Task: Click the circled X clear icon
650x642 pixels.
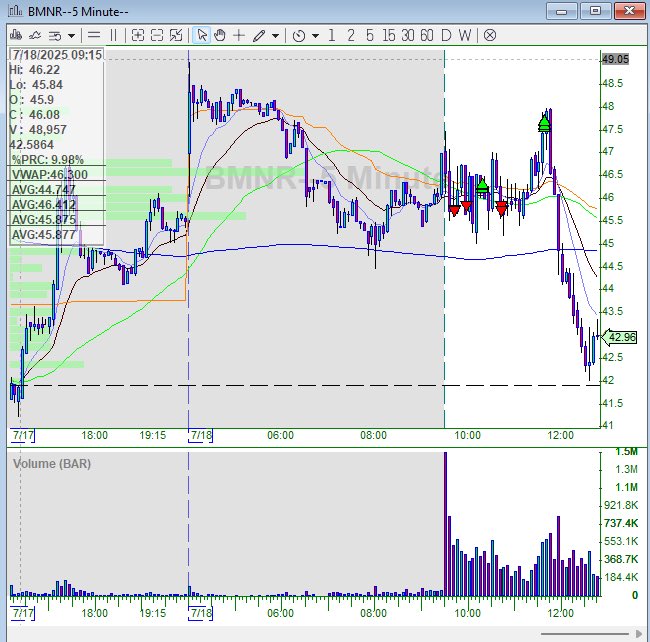Action: (x=490, y=35)
